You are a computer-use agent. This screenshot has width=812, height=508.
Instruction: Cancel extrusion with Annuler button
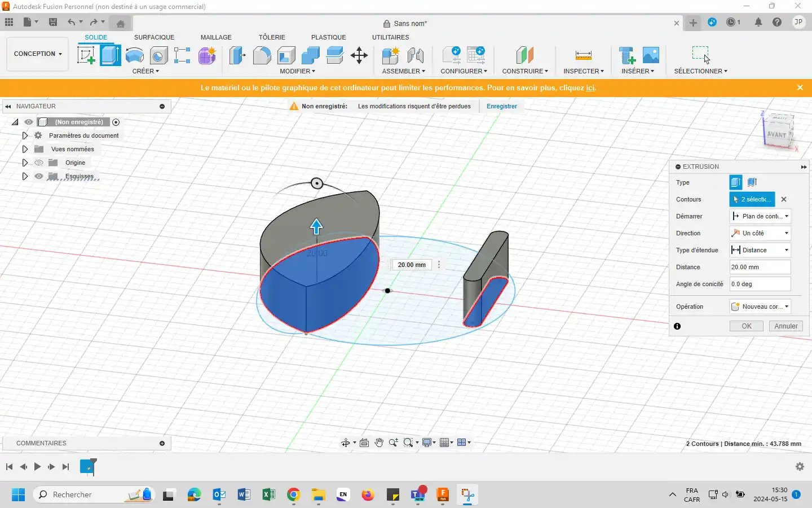[x=785, y=326]
